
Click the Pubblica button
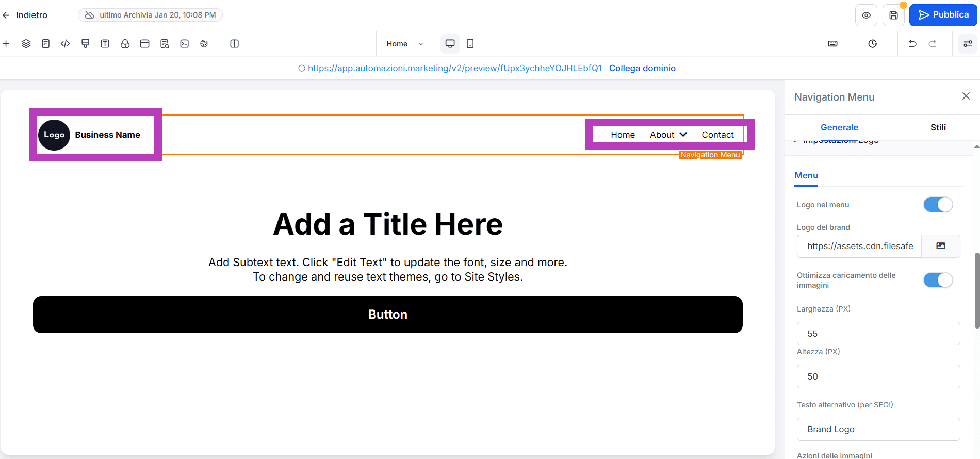943,15
